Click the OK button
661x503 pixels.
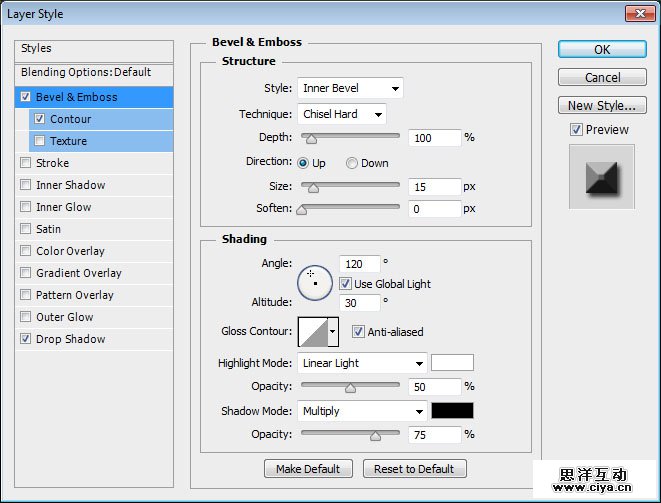pyautogui.click(x=602, y=49)
